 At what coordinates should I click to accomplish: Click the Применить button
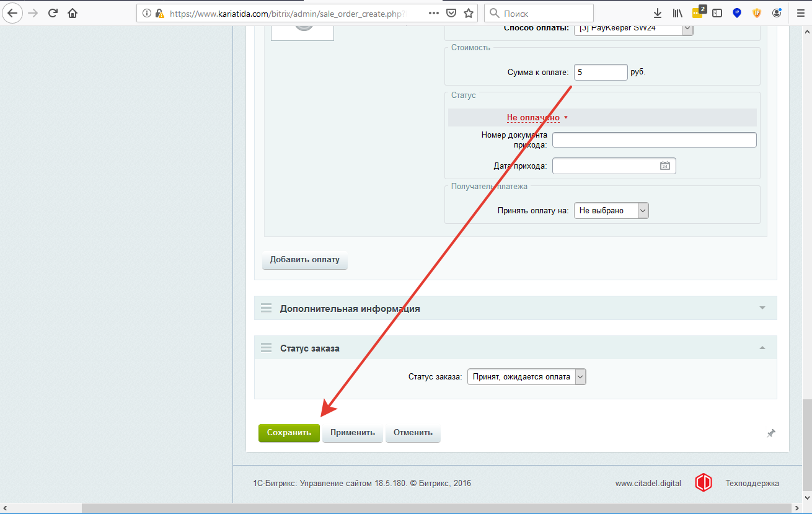click(x=352, y=433)
